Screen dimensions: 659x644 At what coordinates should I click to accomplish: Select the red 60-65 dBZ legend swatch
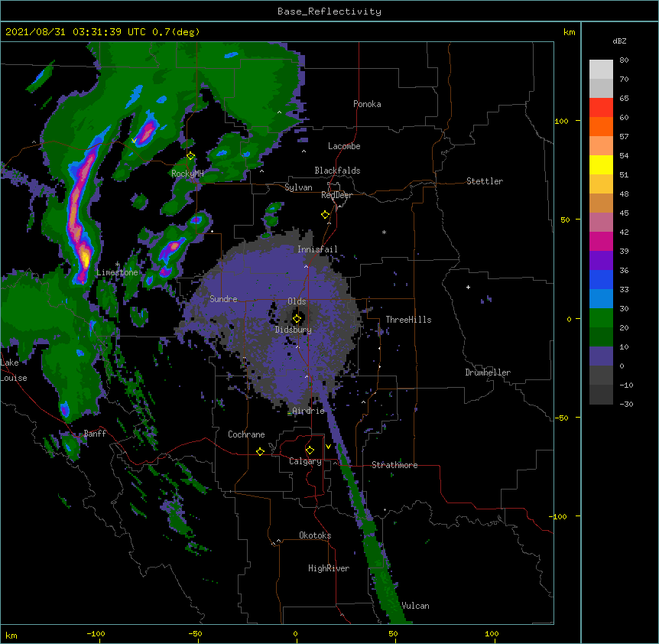(601, 108)
